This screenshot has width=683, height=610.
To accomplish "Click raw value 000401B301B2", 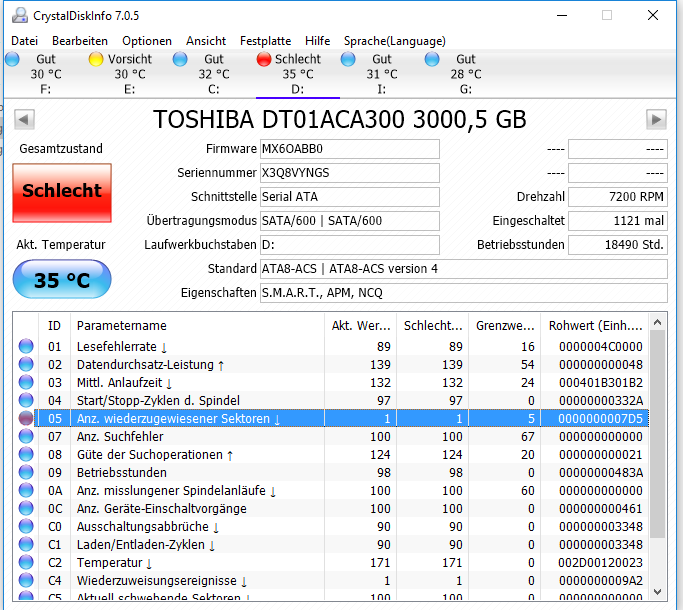I will pos(600,383).
